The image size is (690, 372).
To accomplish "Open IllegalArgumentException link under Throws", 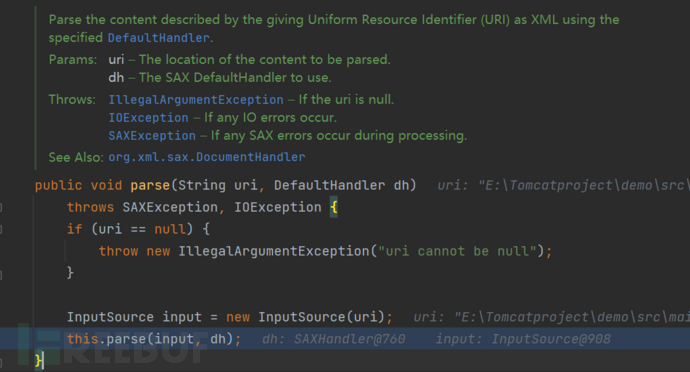I will coord(196,100).
